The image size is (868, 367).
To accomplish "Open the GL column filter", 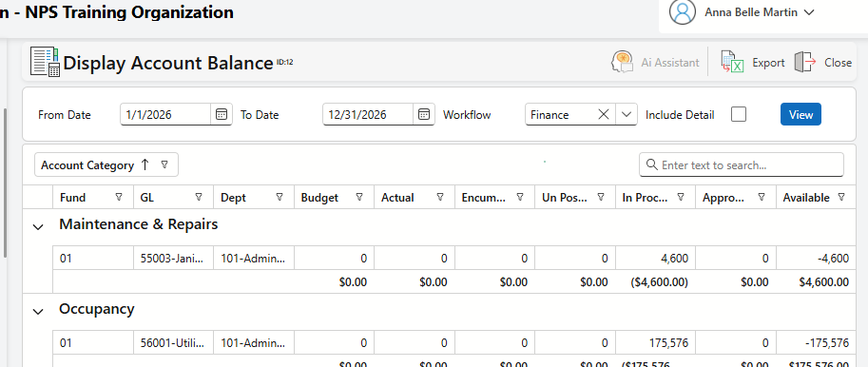I will pos(199,197).
